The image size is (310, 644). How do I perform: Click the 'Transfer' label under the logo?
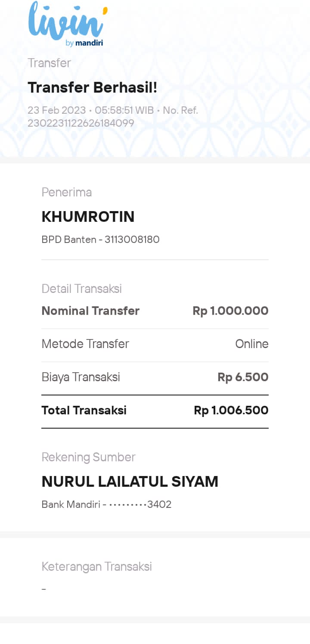[49, 63]
